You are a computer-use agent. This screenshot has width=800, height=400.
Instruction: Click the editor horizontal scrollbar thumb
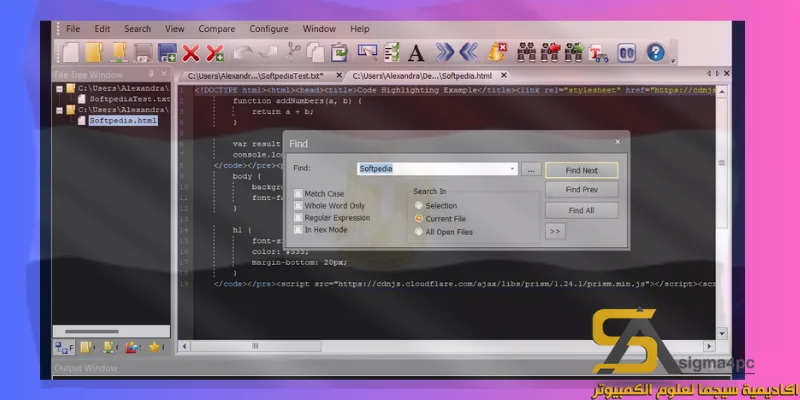click(256, 346)
